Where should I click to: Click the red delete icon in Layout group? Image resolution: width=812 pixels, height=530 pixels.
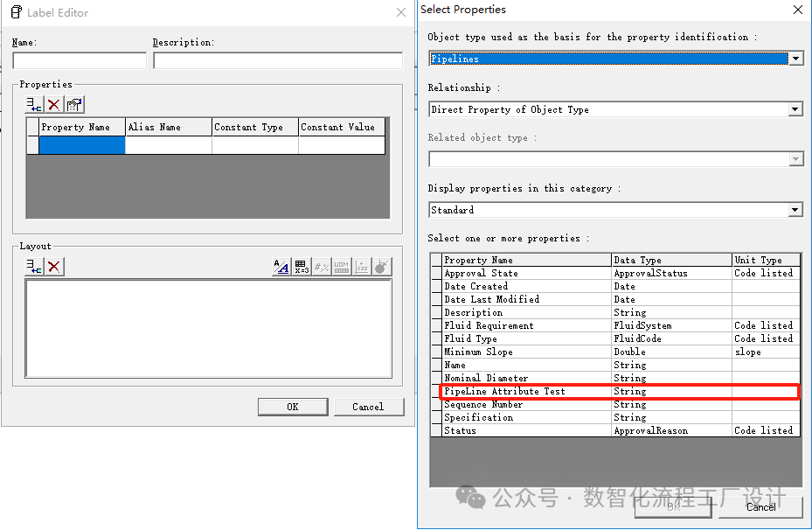tap(54, 266)
